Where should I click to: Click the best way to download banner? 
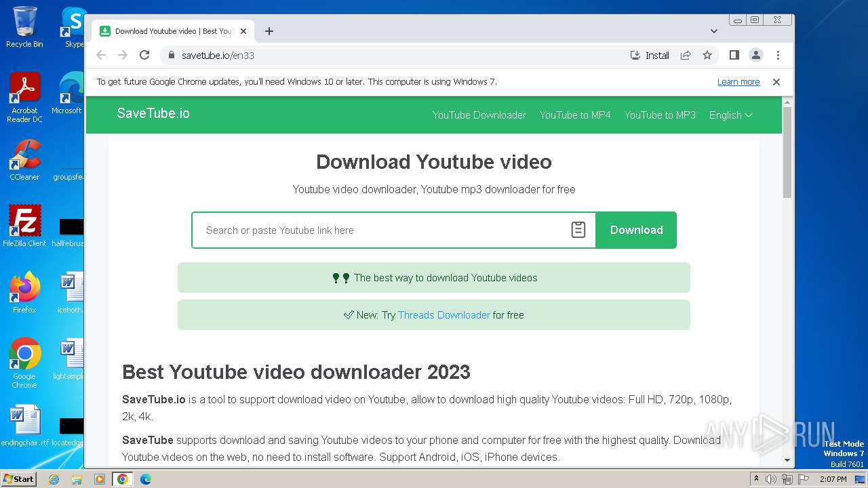[434, 278]
